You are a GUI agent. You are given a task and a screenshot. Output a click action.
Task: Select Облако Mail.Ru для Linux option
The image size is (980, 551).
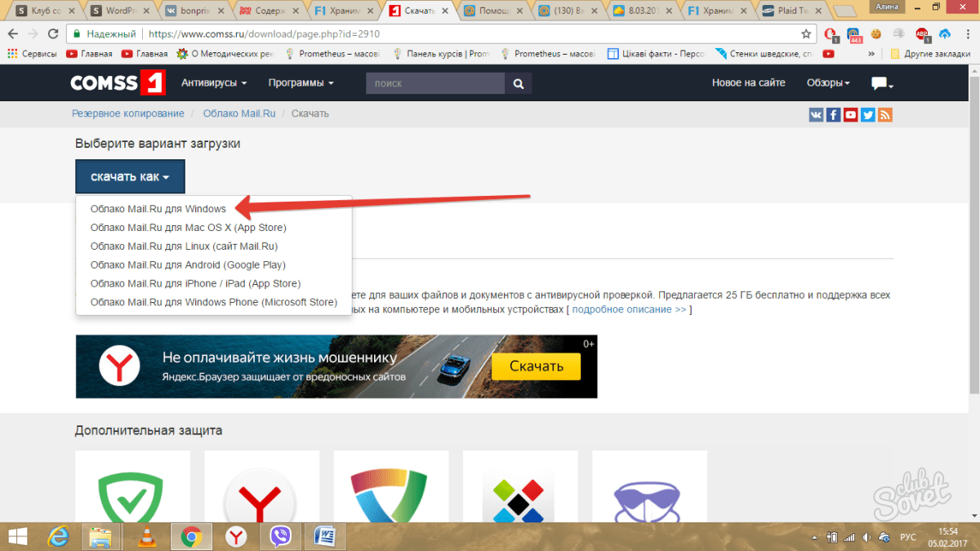click(x=185, y=247)
